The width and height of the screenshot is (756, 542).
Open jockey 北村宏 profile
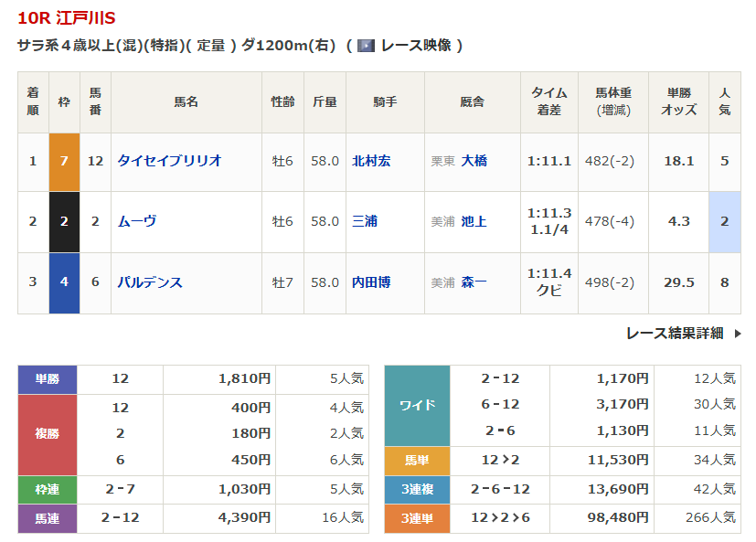[371, 161]
